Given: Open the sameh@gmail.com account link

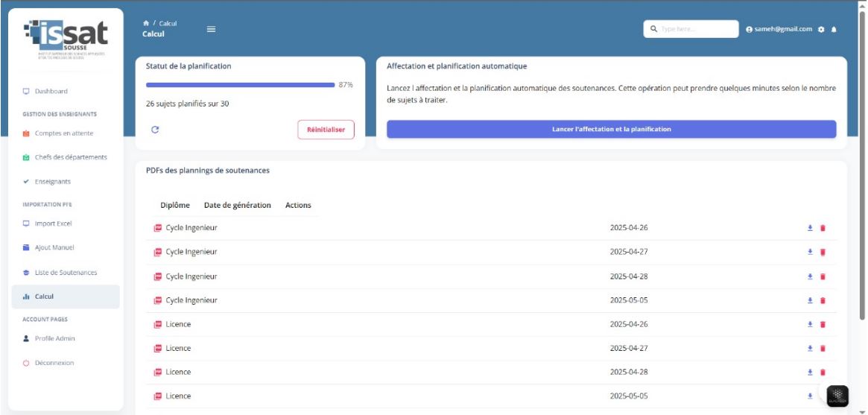Looking at the screenshot, I should 779,29.
